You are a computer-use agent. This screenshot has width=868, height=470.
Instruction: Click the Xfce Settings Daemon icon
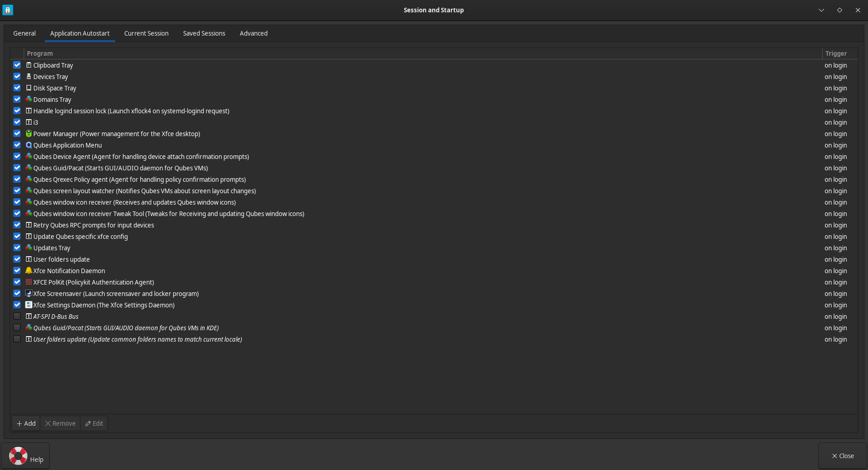29,305
